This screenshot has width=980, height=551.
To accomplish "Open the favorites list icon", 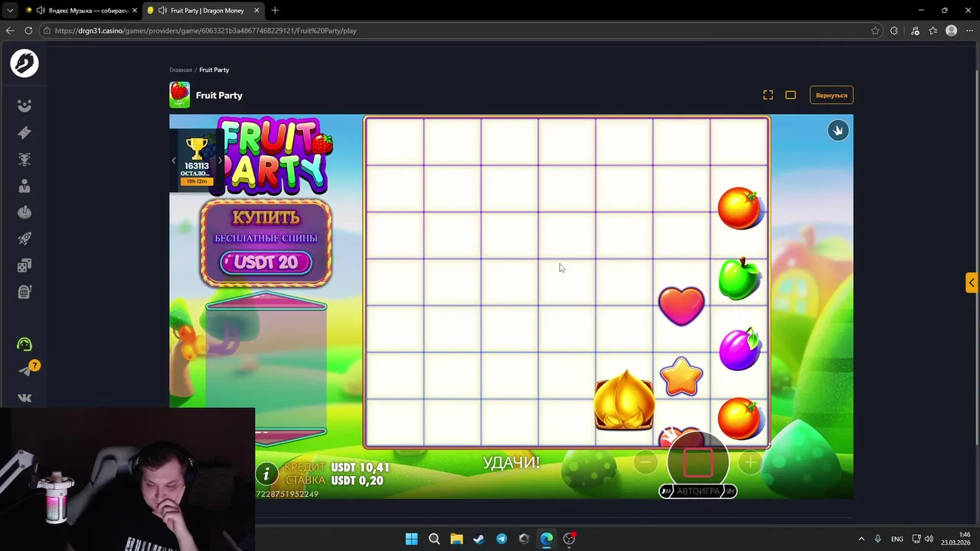I will click(933, 31).
